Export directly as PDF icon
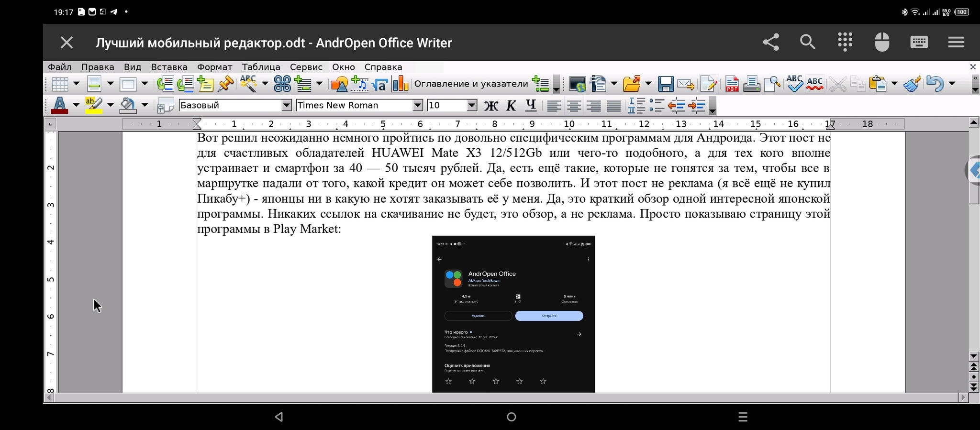This screenshot has width=980, height=430. pyautogui.click(x=732, y=84)
